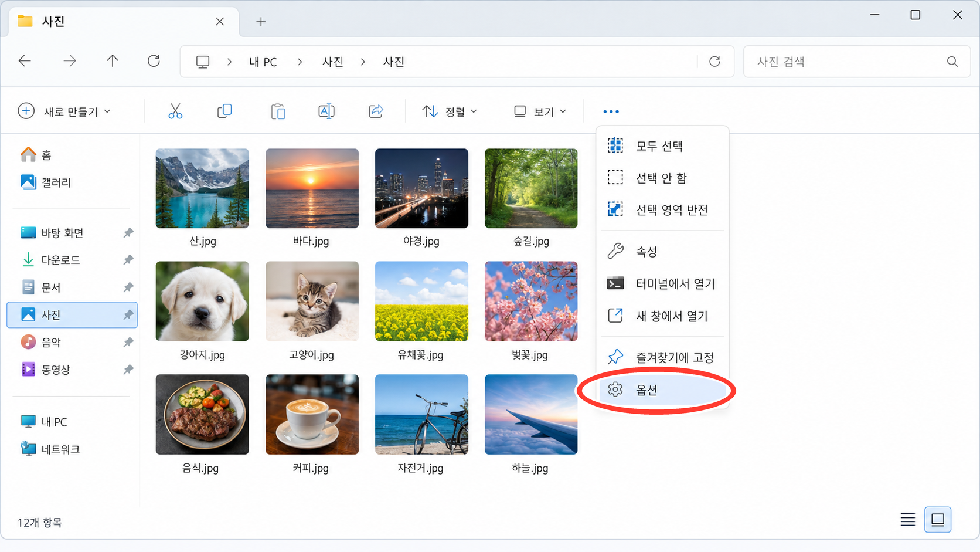Select the 야경.jpg night city thumbnail
Screen dimensions: 980x552
coord(421,188)
